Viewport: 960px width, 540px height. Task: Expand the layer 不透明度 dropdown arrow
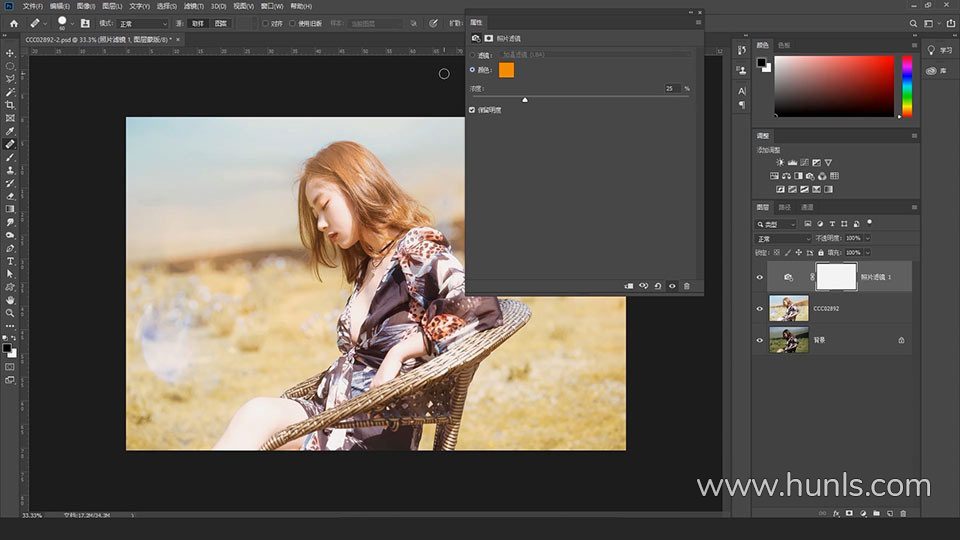(x=866, y=239)
